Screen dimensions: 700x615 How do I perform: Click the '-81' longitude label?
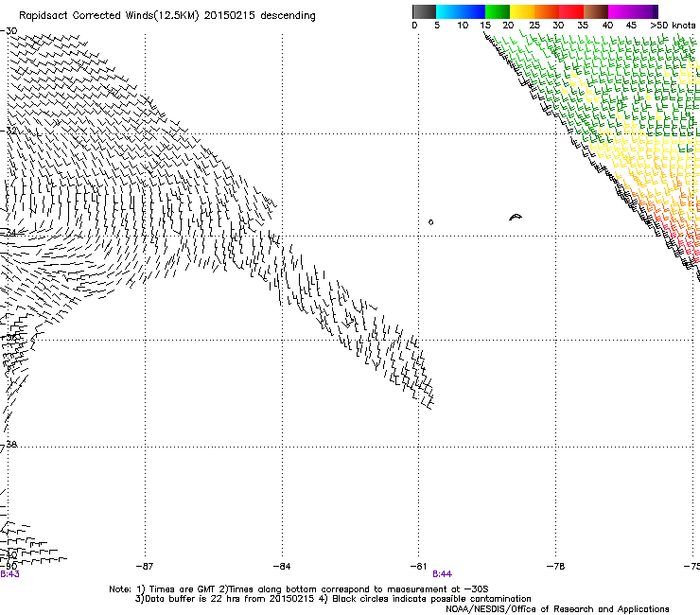click(418, 567)
